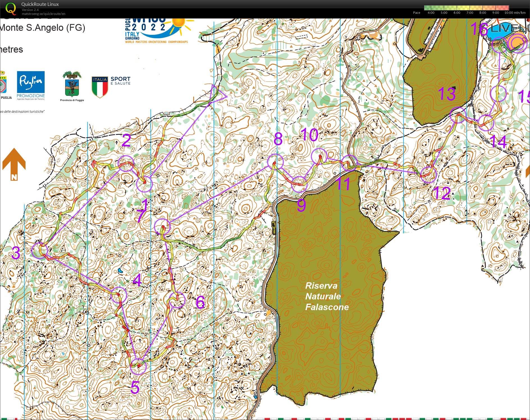This screenshot has height=420, width=530.
Task: Click the "Monte S.Angelo (FG)" map heading
Action: pos(42,28)
